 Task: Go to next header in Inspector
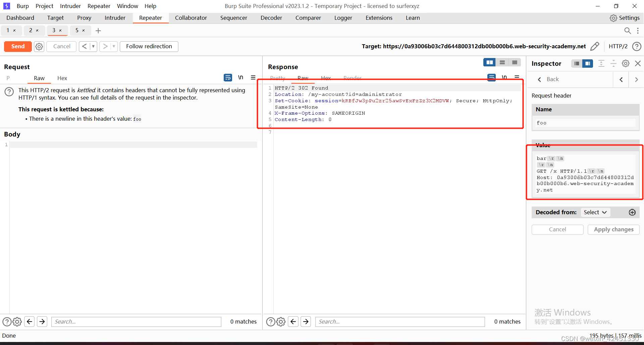(636, 79)
